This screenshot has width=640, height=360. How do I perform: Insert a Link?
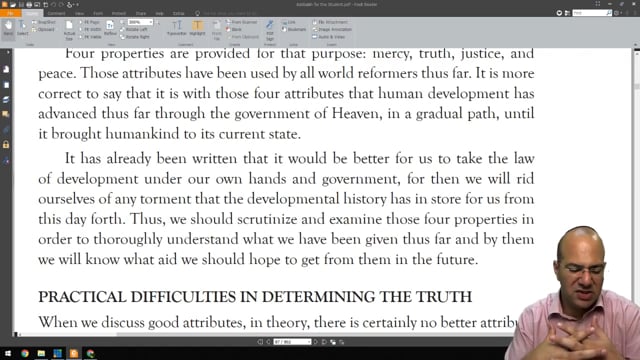[x=289, y=22]
